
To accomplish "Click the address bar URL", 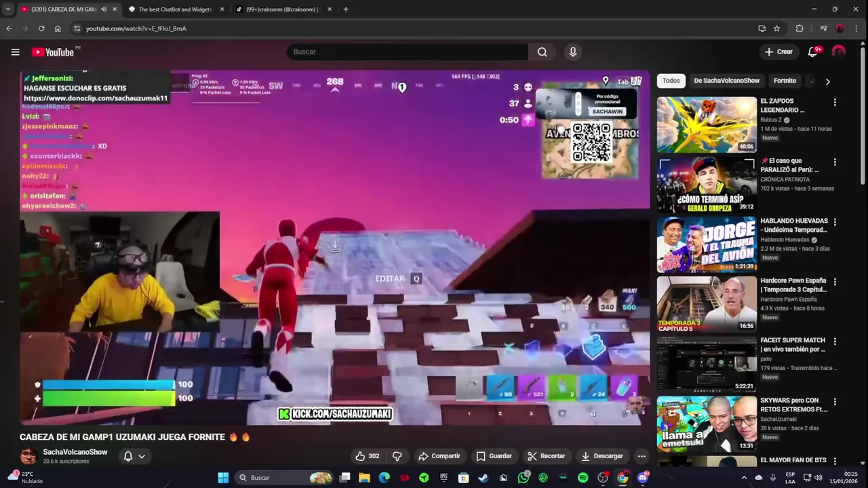I will [136, 28].
